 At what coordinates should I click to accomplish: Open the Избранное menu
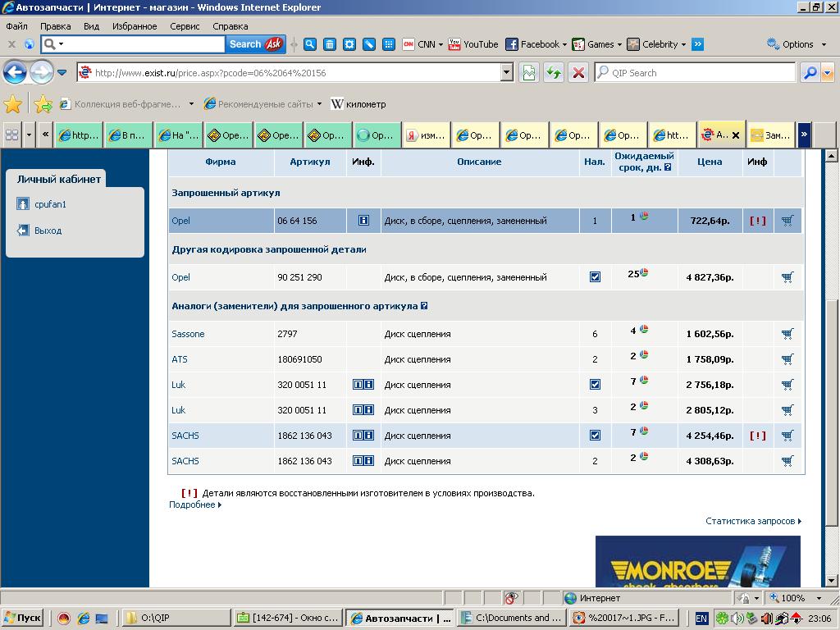pos(135,26)
